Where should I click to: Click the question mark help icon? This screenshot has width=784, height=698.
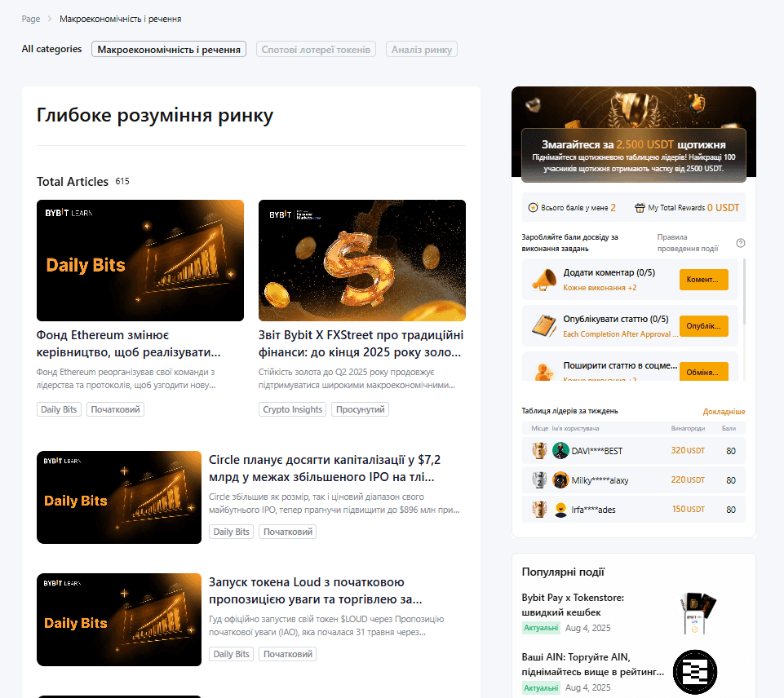pos(741,243)
